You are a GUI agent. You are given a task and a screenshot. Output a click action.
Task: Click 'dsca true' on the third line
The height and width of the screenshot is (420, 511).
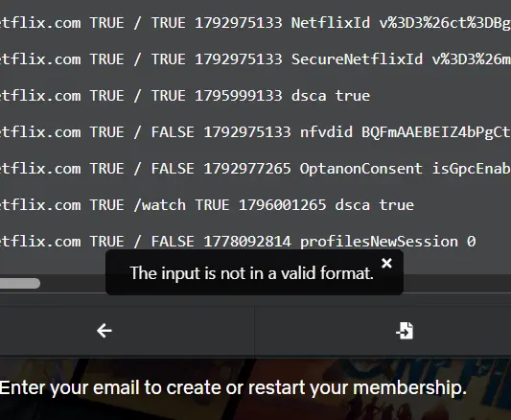click(331, 96)
